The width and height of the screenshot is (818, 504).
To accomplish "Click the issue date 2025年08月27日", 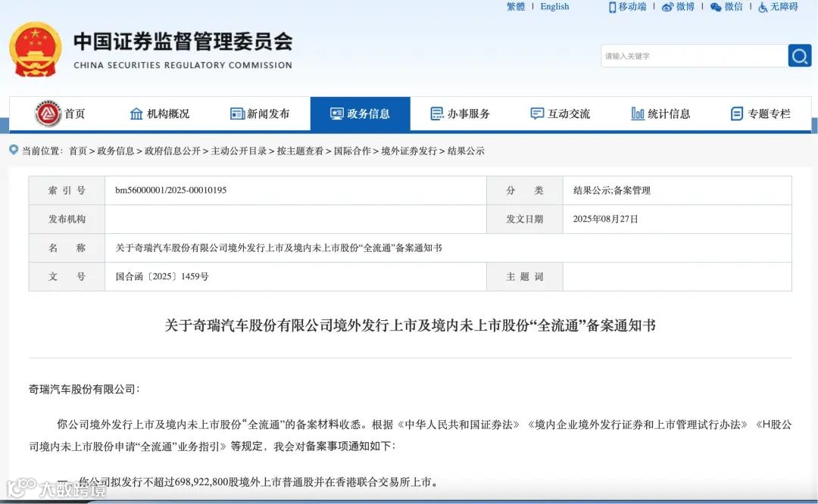I will (x=605, y=219).
